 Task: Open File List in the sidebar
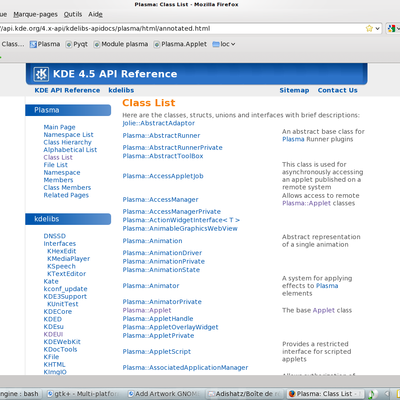click(x=55, y=165)
